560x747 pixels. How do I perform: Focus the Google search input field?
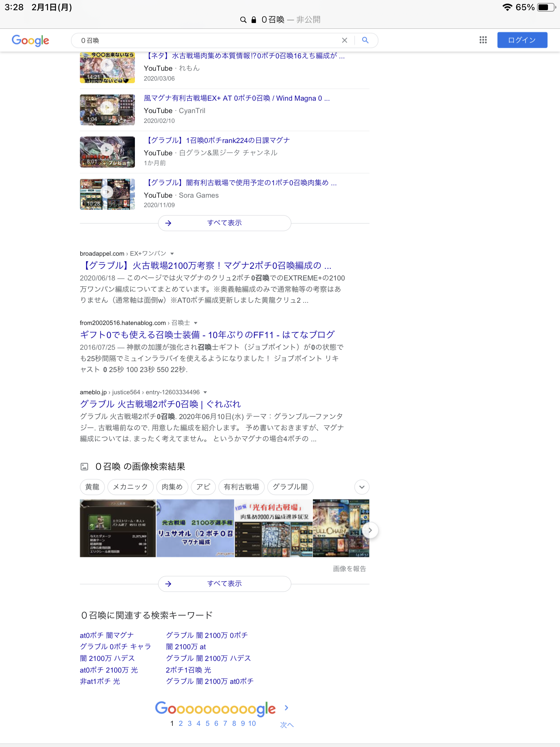point(208,40)
